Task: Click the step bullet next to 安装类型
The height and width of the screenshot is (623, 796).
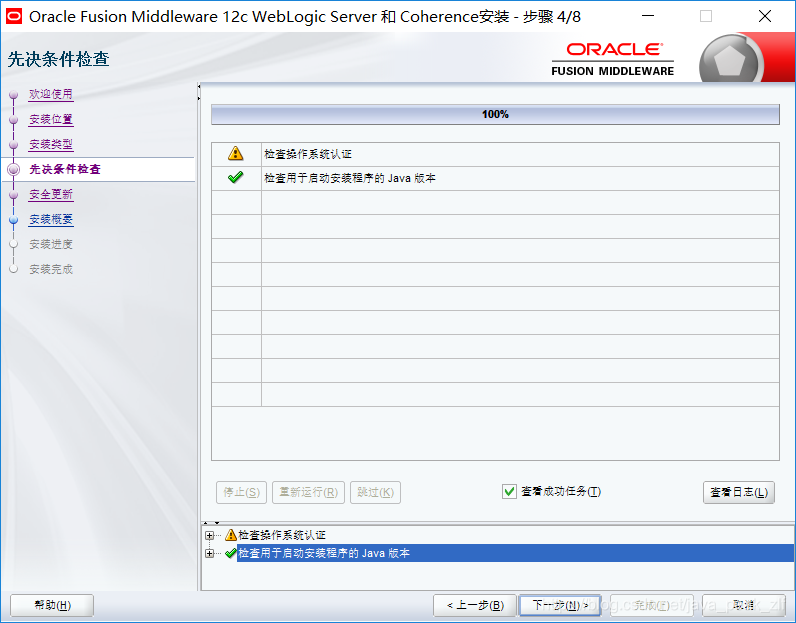Action: pos(14,145)
